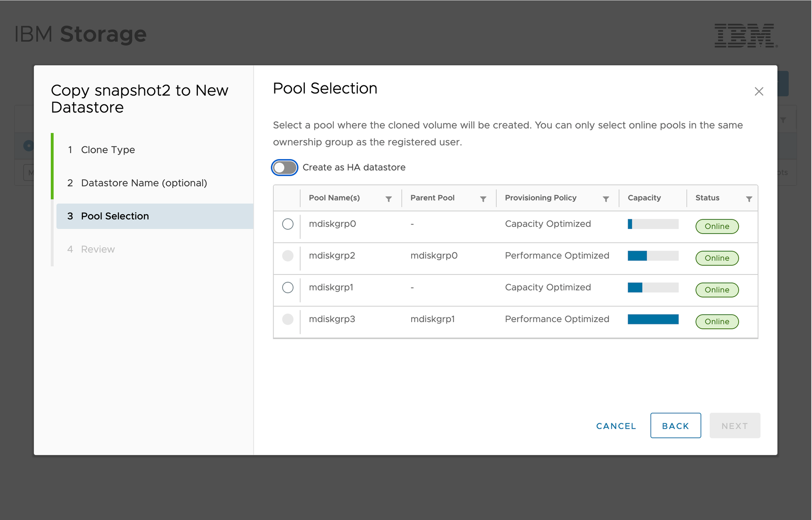Click NEXT button
The image size is (812, 520).
click(x=735, y=426)
